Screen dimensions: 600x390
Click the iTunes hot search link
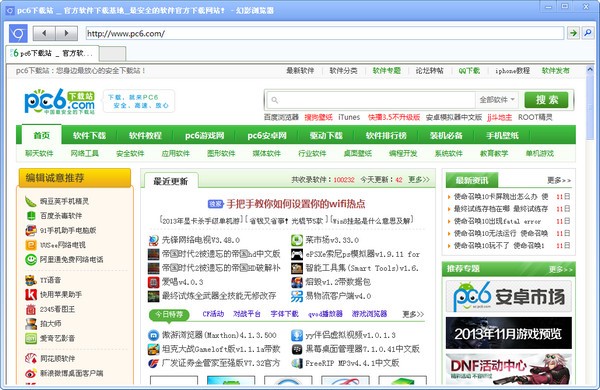(349, 117)
